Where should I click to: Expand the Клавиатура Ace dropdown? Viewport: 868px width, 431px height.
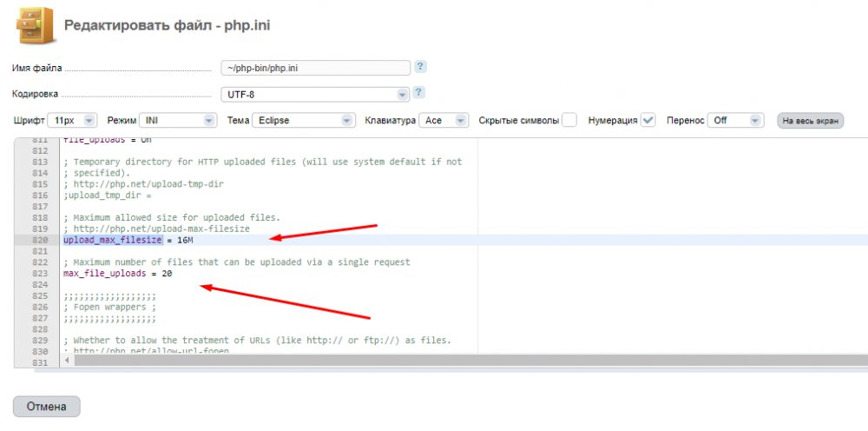coord(443,121)
